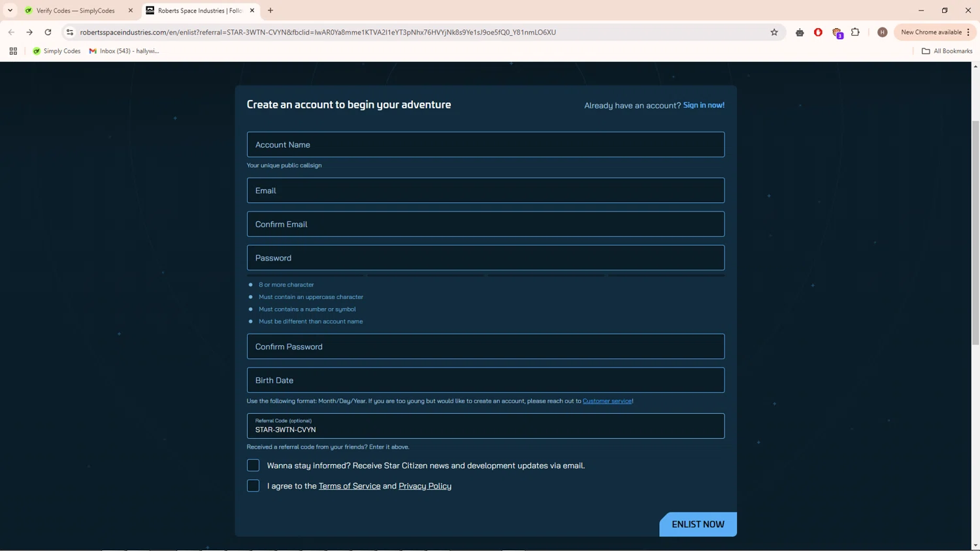980x551 pixels.
Task: Close the Verify Codes SimplyCodes tab
Action: pyautogui.click(x=131, y=10)
